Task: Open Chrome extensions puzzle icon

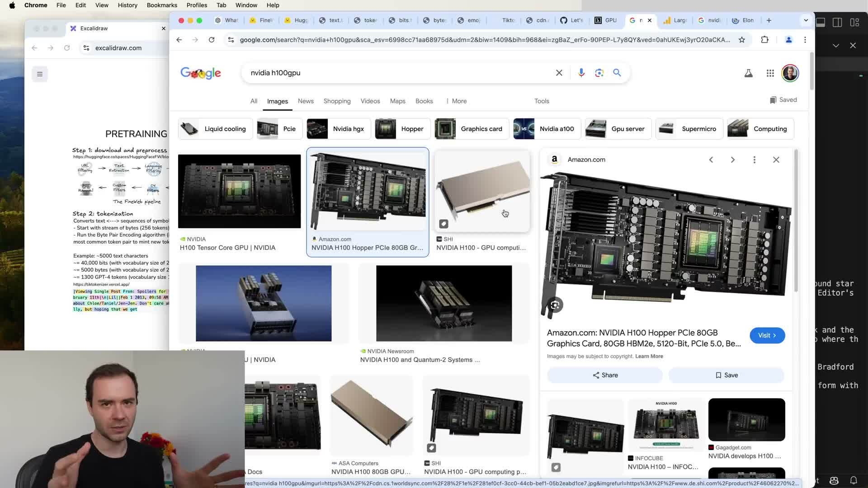Action: click(x=764, y=40)
